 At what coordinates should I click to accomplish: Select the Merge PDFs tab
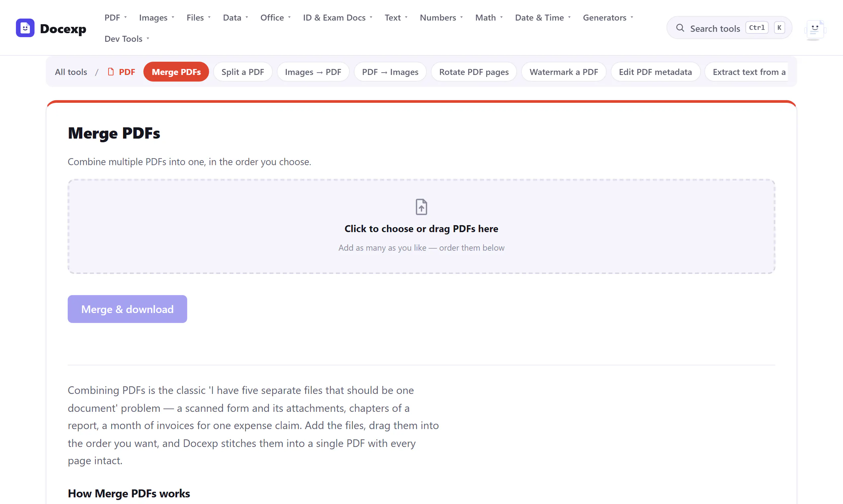click(x=176, y=72)
